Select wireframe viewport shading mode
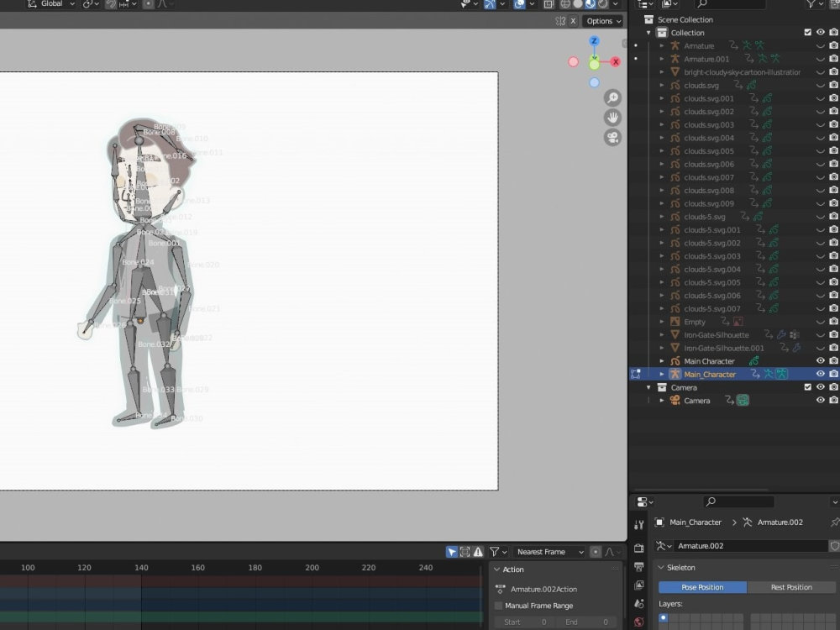 click(x=565, y=4)
